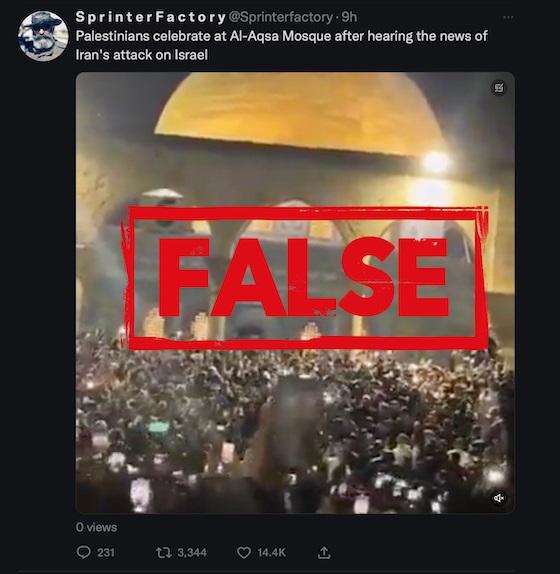Click the bright light in the video
Viewport: 560px width, 574px height.
pyautogui.click(x=436, y=162)
